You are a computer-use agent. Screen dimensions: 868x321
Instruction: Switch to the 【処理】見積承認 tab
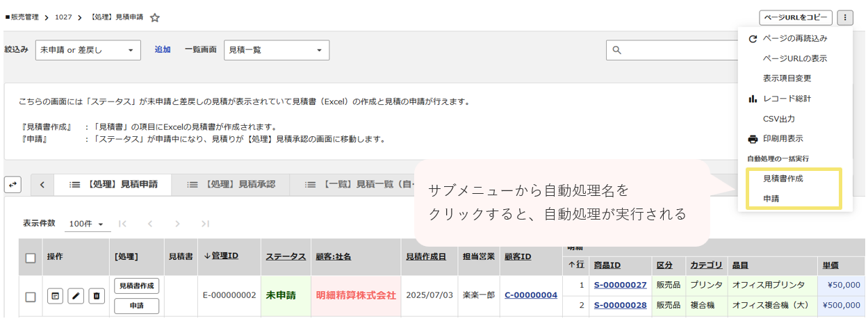pos(231,185)
